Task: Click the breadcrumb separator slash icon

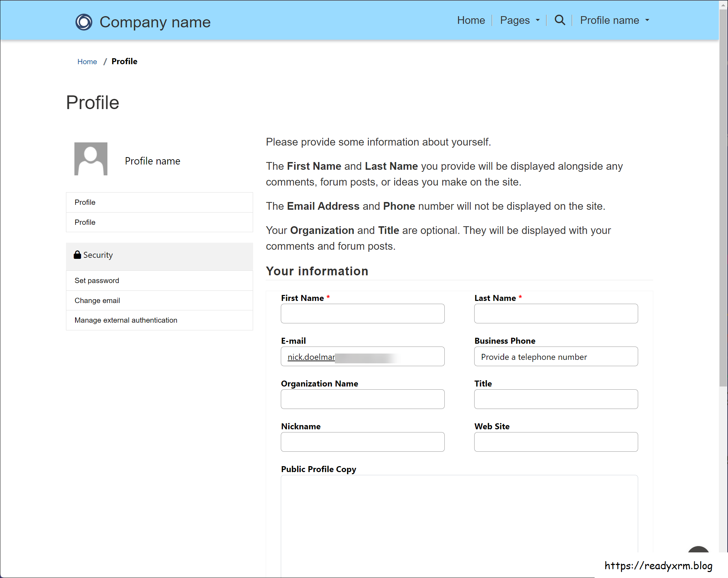Action: (105, 61)
